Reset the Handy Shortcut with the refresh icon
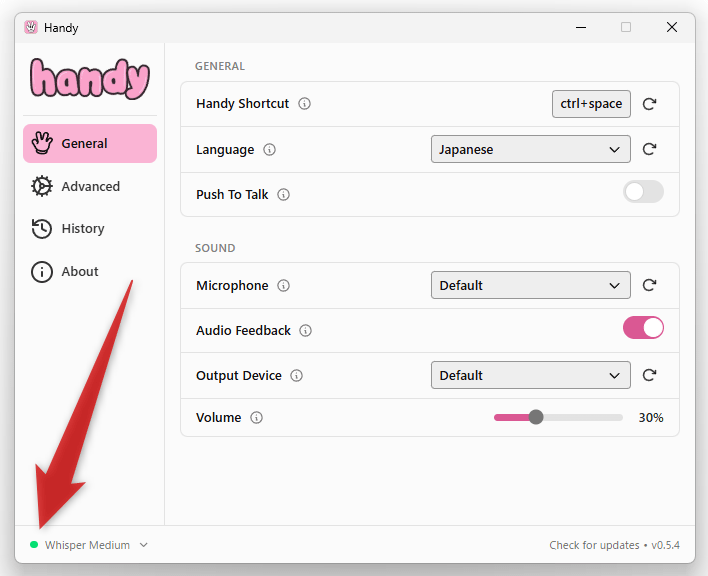708x576 pixels. (649, 104)
